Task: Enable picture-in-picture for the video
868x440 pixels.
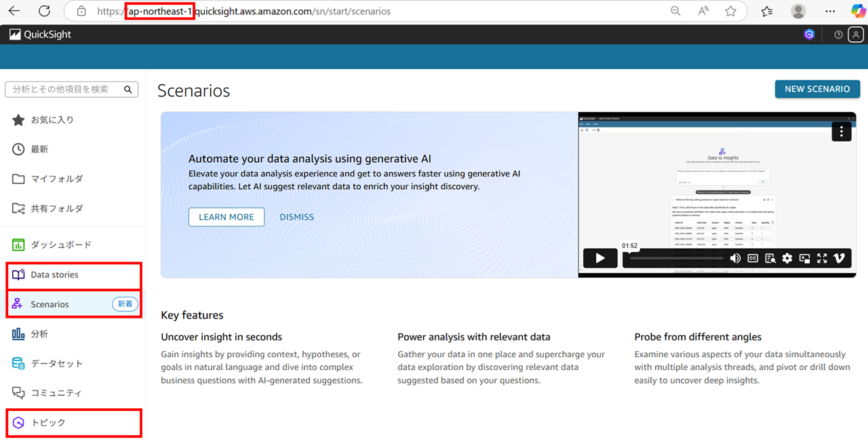Action: click(x=805, y=258)
